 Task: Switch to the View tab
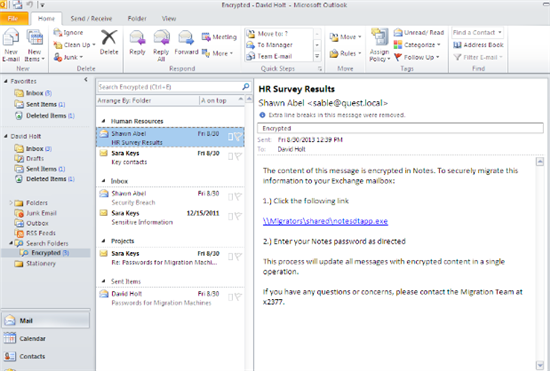pos(169,19)
